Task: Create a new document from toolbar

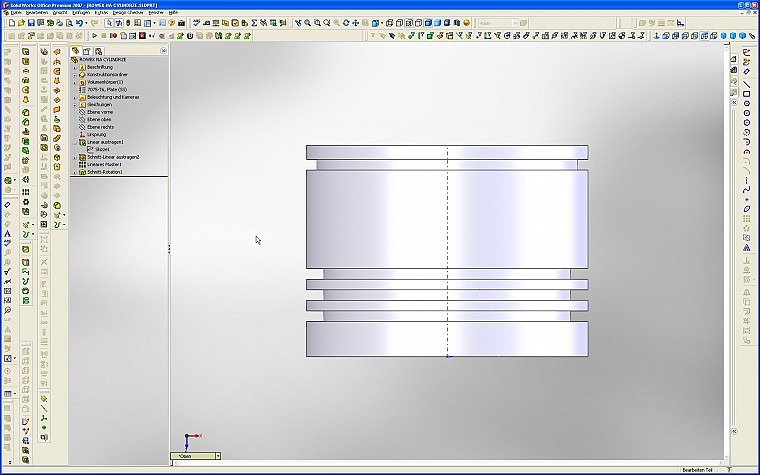Action: tap(12, 23)
